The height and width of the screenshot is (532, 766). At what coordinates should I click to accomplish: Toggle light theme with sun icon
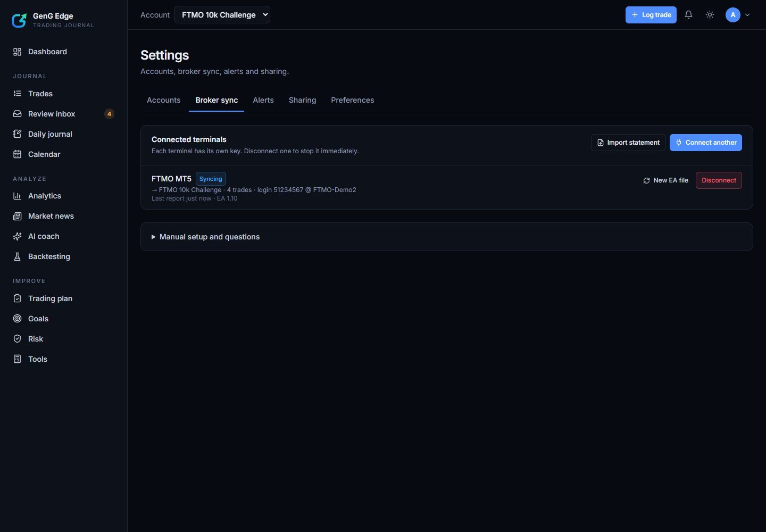click(x=710, y=15)
